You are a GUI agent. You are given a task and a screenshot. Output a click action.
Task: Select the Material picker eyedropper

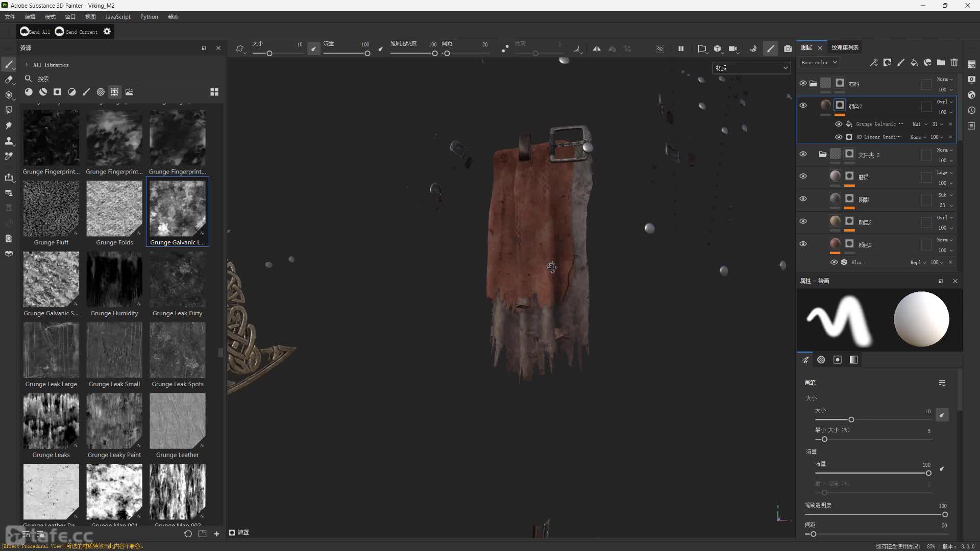pos(9,156)
